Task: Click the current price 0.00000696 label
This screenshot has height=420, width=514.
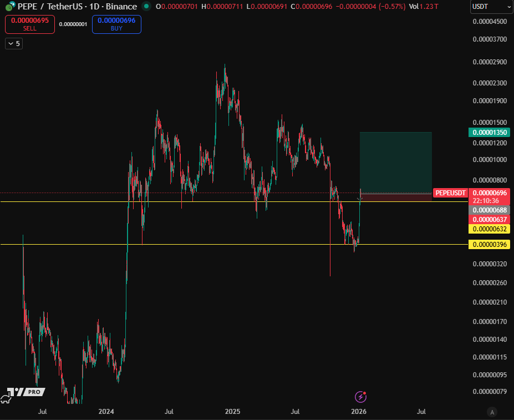Action: click(x=490, y=193)
